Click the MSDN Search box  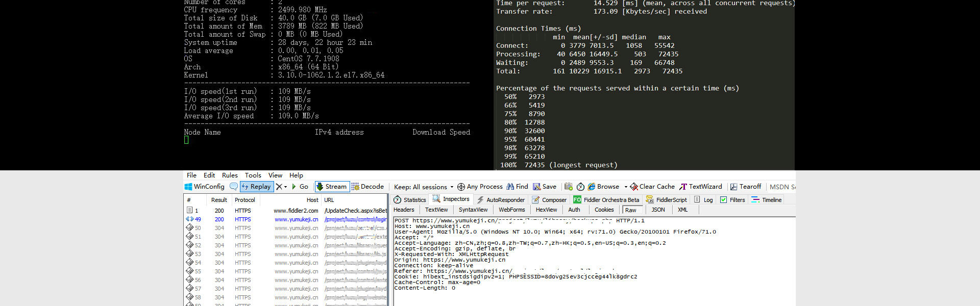(782, 187)
